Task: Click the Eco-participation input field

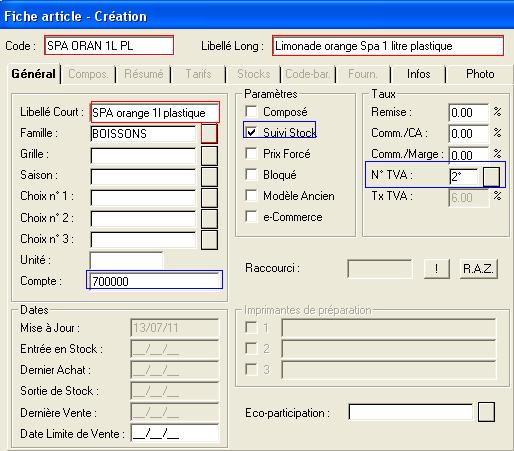Action: pyautogui.click(x=411, y=412)
